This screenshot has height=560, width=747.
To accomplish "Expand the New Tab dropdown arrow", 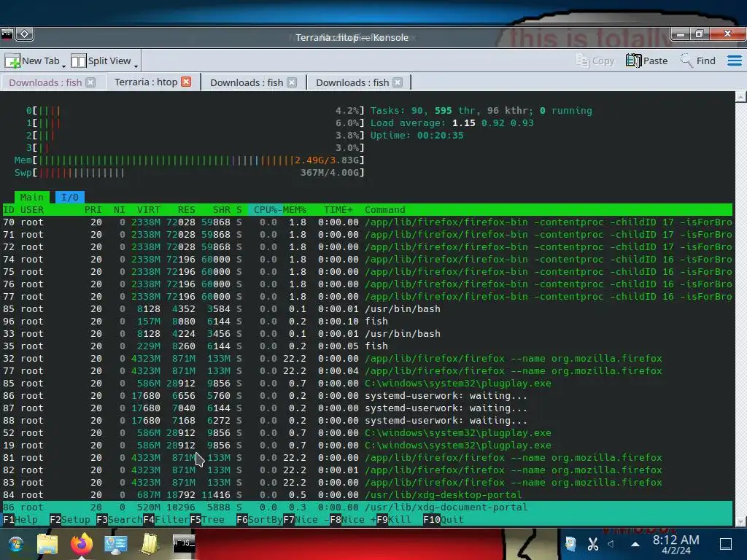I will (64, 66).
